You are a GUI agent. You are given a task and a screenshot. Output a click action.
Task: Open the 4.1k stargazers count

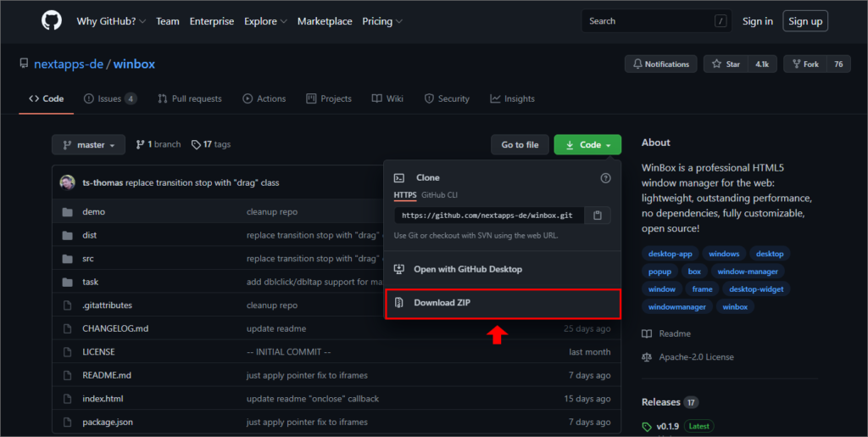tap(762, 64)
